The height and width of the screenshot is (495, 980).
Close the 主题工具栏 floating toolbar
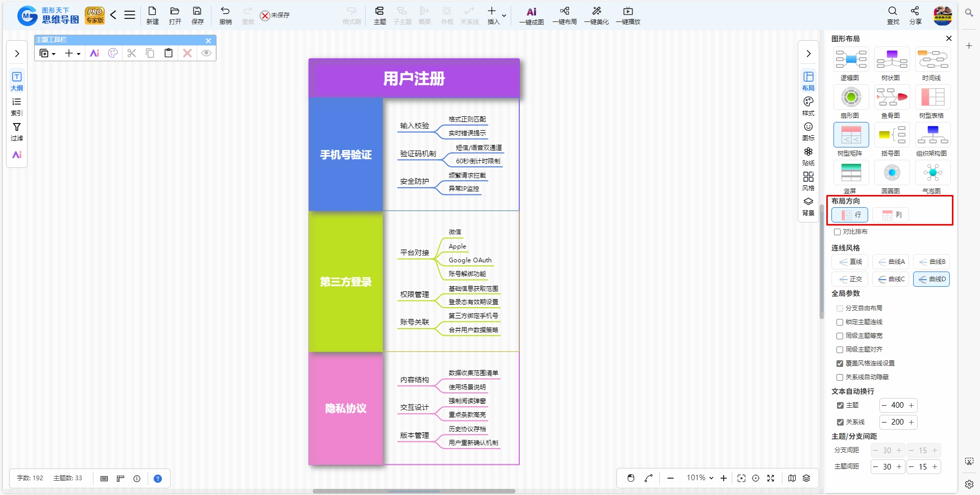208,40
